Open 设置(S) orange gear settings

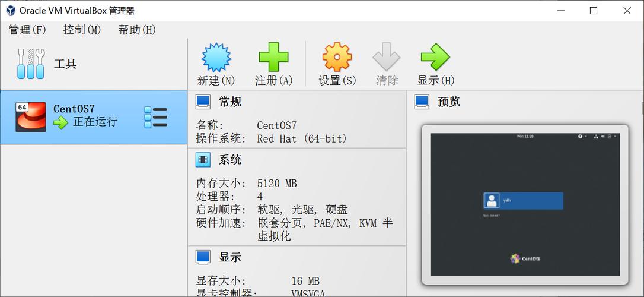click(337, 58)
